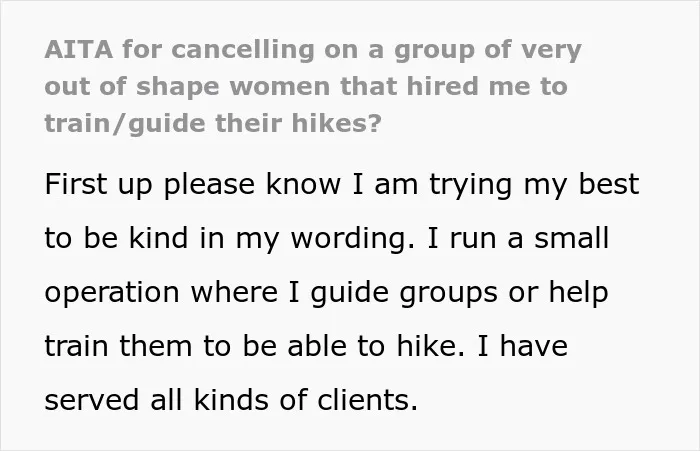
Task: Open the AITA post title link
Action: click(313, 86)
